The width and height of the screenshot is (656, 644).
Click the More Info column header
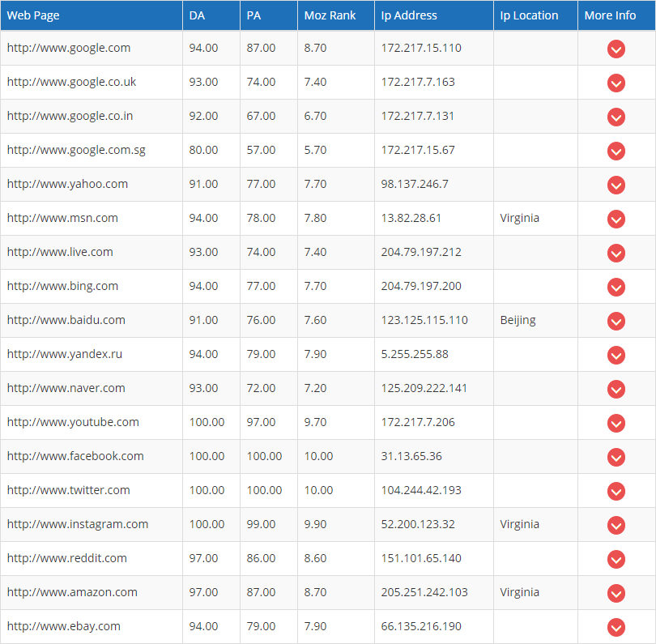point(616,15)
